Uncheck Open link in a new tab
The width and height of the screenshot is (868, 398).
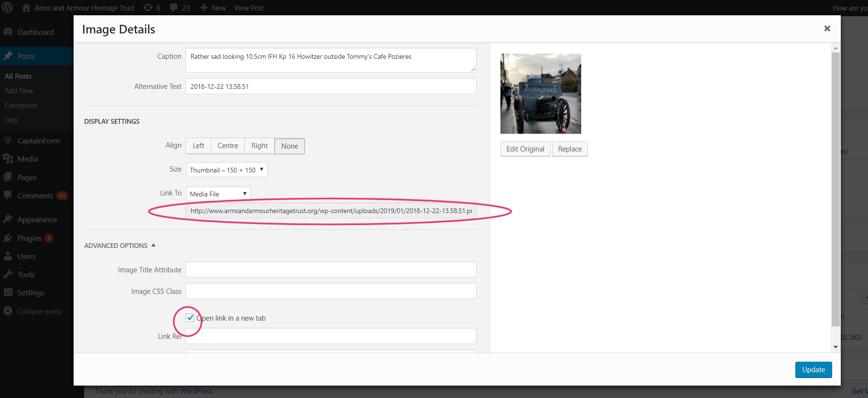(190, 318)
